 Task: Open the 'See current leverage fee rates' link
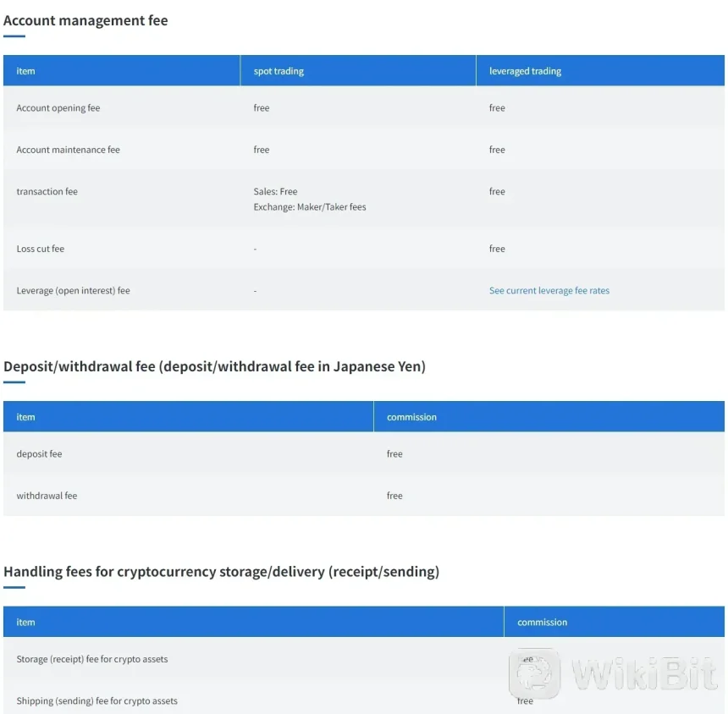pyautogui.click(x=549, y=290)
